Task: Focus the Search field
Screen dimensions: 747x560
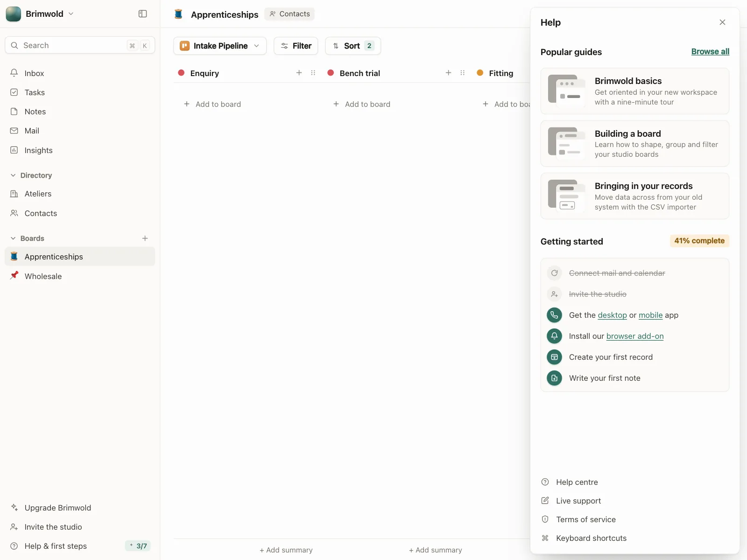Action: pos(80,45)
